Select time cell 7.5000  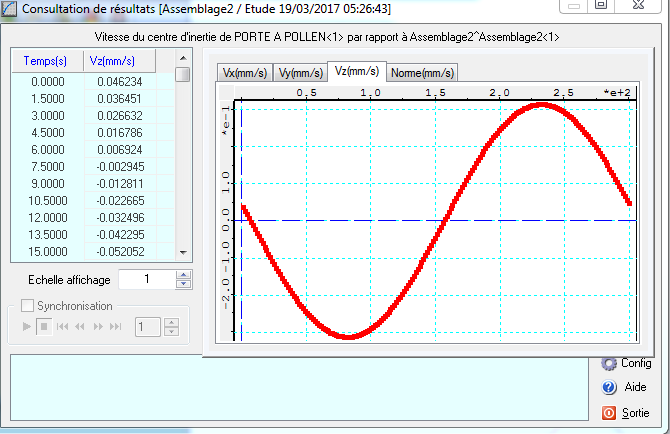click(48, 167)
